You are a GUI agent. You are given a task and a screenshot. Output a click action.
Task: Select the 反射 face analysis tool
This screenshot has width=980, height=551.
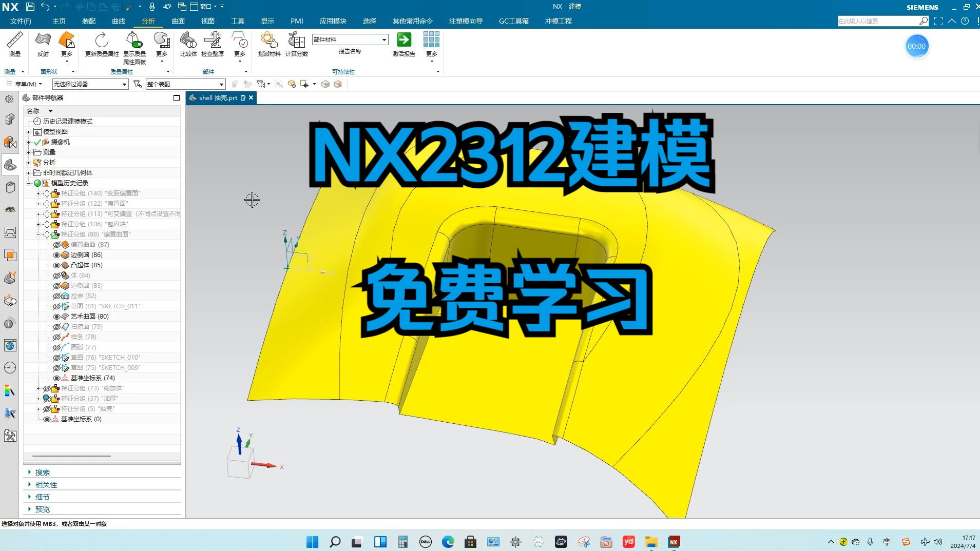coord(43,44)
